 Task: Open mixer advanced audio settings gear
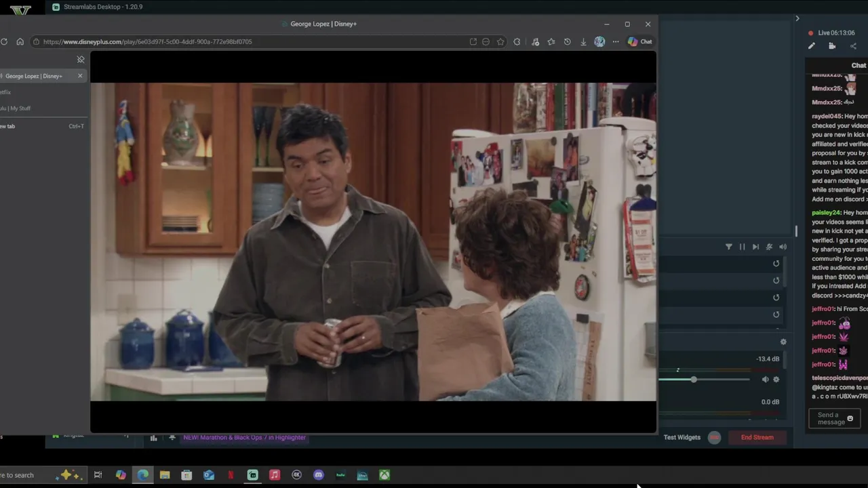[783, 342]
